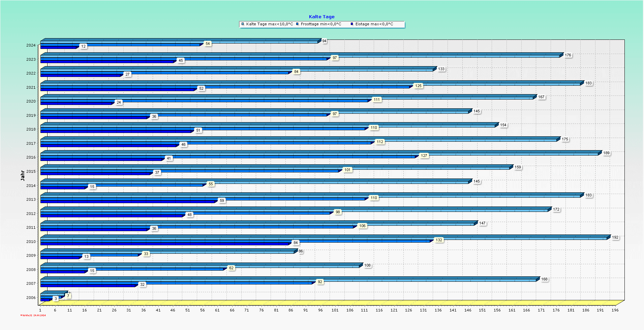Image resolution: width=644 pixels, height=330 pixels.
Task: Expand details for year 2015 row
Action: 32,171
